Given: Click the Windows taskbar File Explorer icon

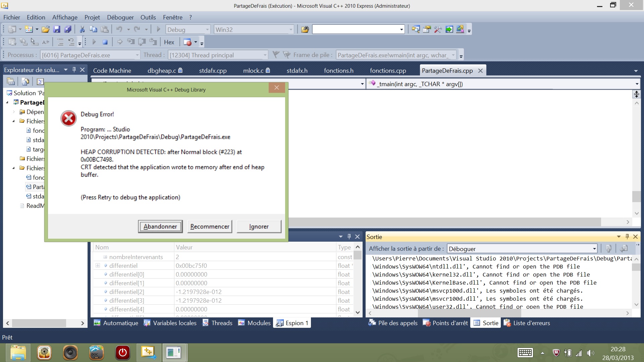Looking at the screenshot, I should [18, 353].
